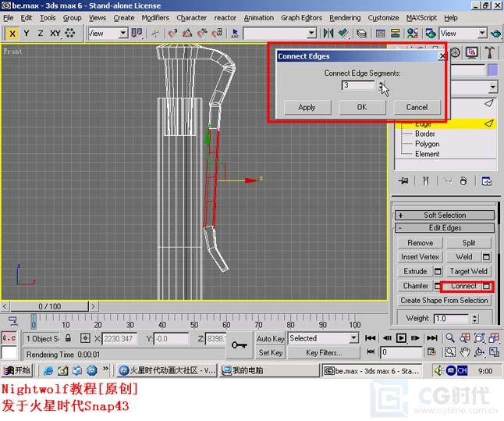Click the Weight value field
The height and width of the screenshot is (421, 504).
click(x=451, y=319)
